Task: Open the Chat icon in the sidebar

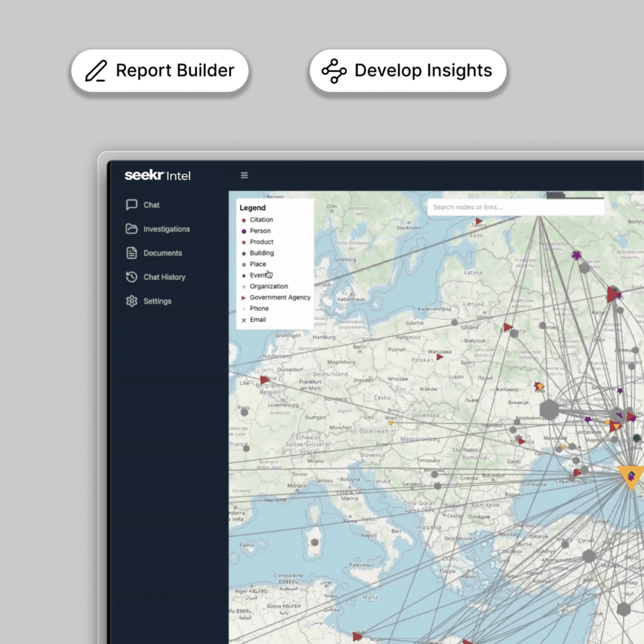Action: 132,204
